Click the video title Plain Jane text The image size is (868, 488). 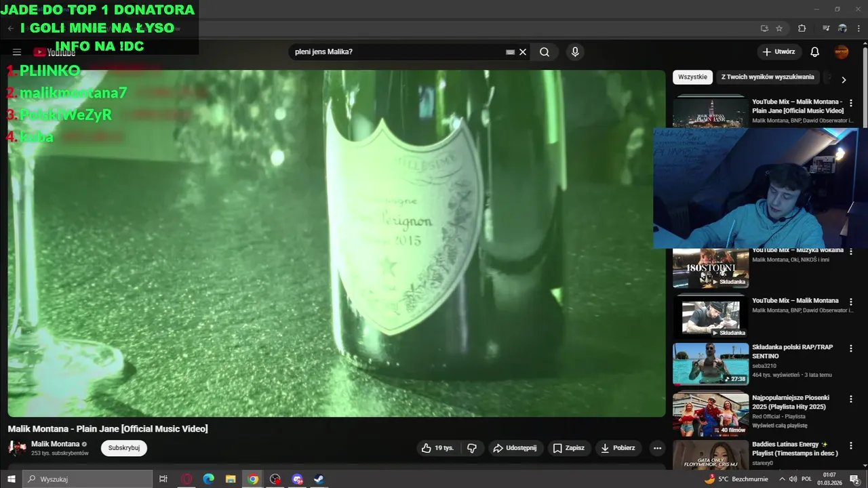(108, 429)
